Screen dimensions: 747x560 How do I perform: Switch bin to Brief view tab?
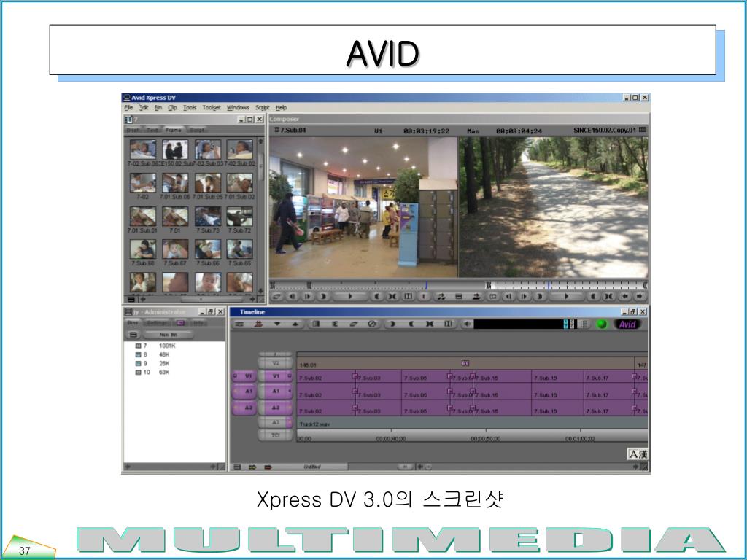coord(133,130)
